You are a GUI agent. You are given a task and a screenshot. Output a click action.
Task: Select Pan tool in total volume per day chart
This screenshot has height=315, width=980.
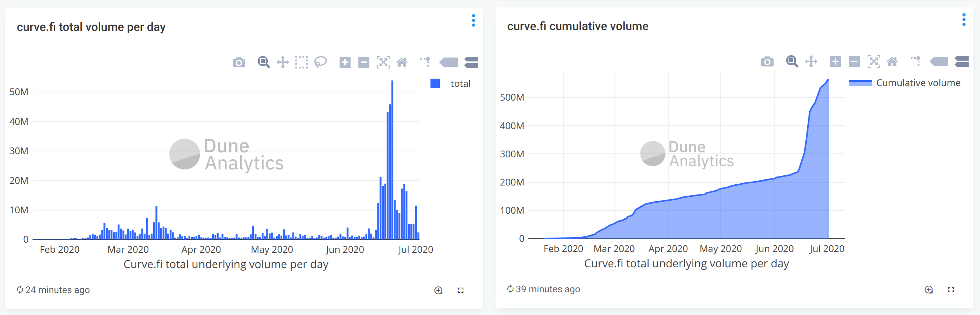[x=283, y=62]
